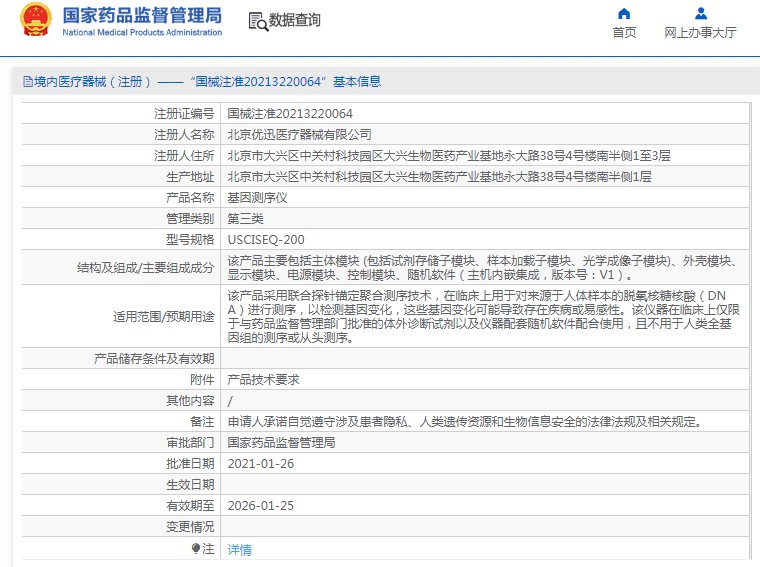Viewport: 760px width, 567px height.
Task: Click 数据查询 heading text
Action: (295, 20)
